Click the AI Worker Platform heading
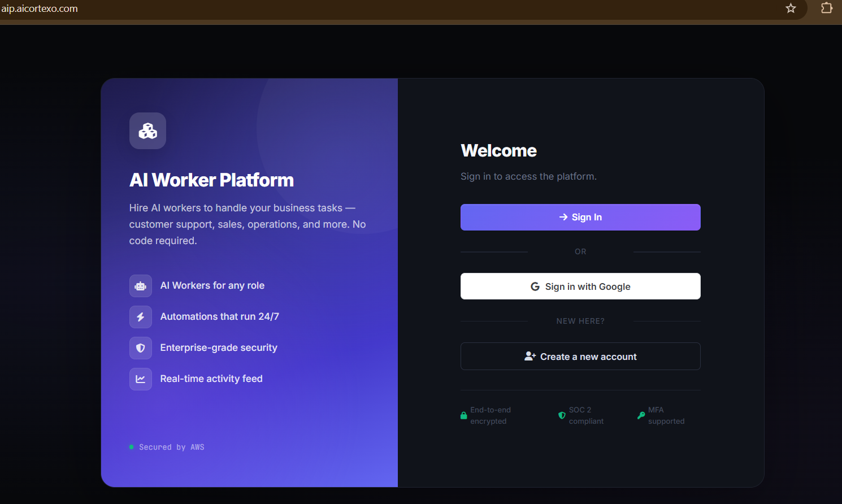Viewport: 842px width, 504px height. point(211,180)
